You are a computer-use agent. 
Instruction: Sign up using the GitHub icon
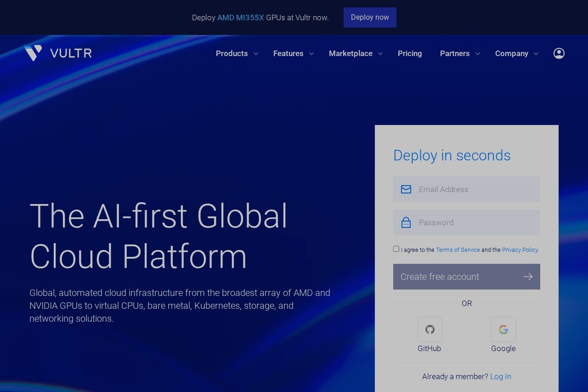430,330
